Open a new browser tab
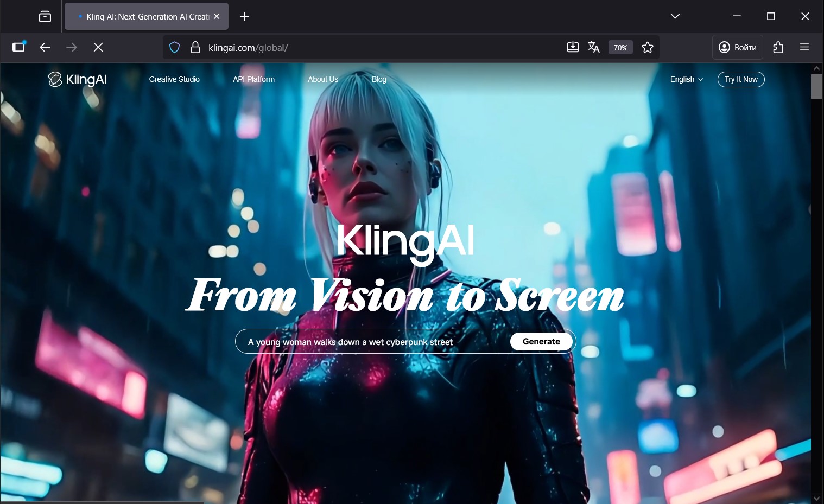The height and width of the screenshot is (504, 824). pos(244,17)
